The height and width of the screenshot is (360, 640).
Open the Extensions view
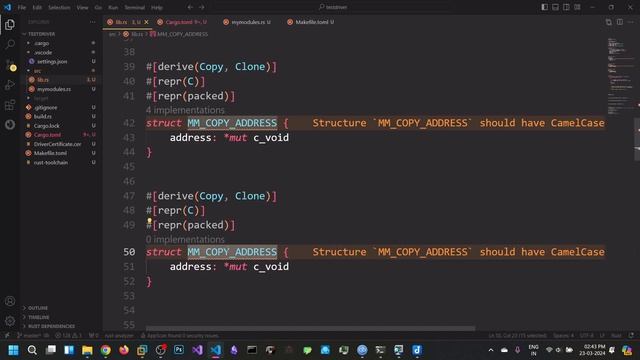10,105
